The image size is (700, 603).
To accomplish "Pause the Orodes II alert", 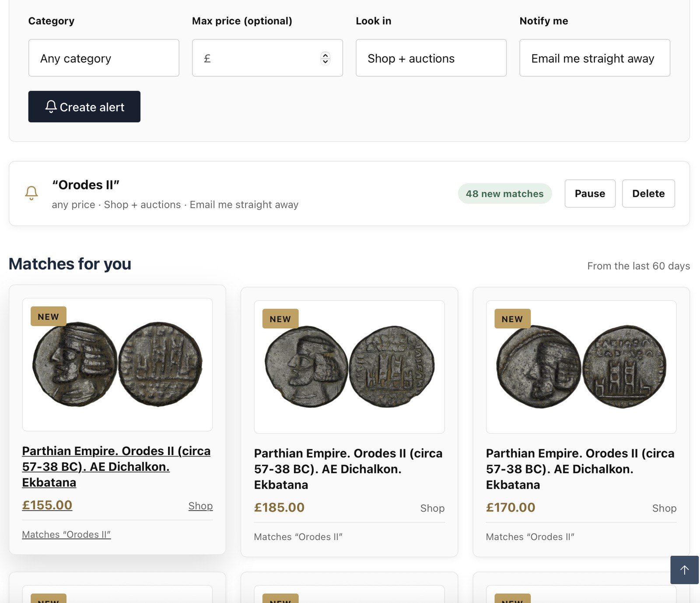I will click(590, 193).
